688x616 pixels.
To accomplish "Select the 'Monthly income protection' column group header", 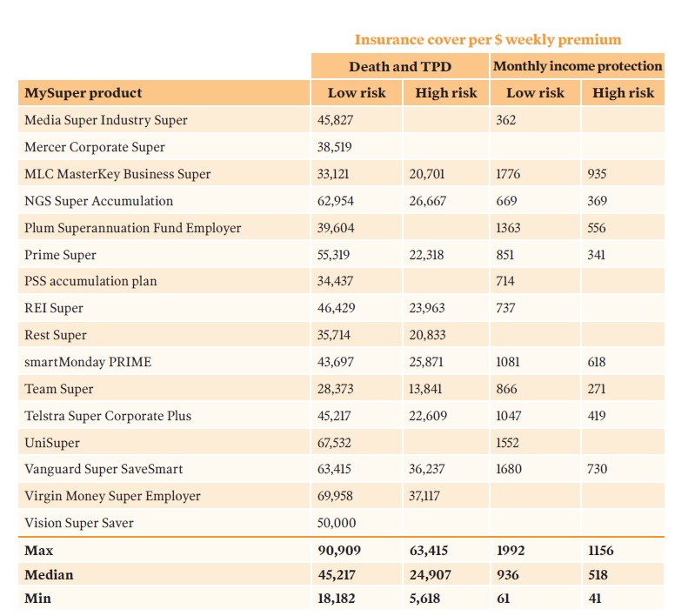I will tap(578, 66).
